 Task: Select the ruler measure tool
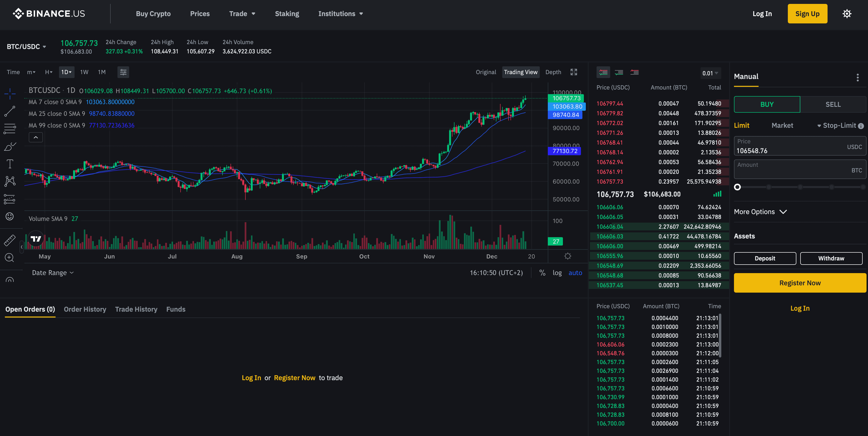point(10,240)
